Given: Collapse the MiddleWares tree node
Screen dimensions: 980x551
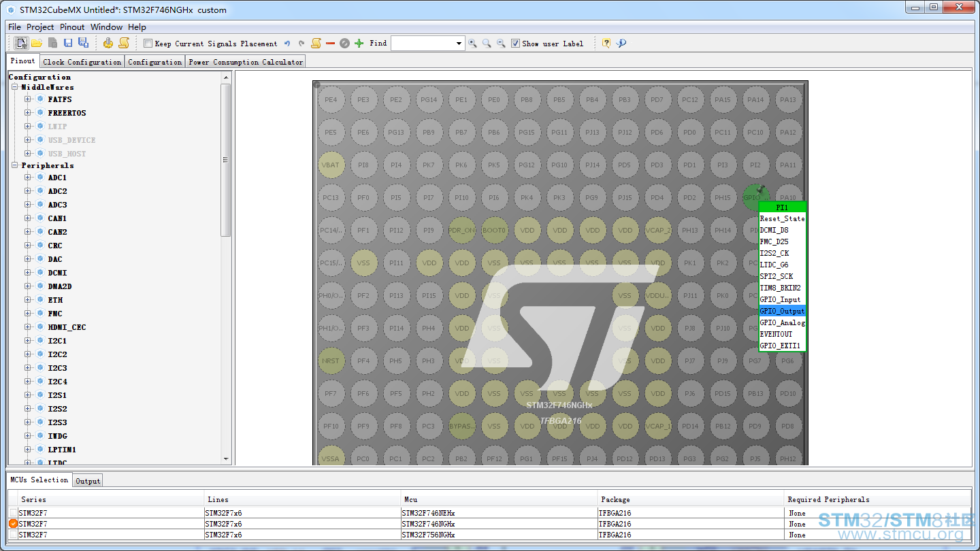Looking at the screenshot, I should [15, 87].
